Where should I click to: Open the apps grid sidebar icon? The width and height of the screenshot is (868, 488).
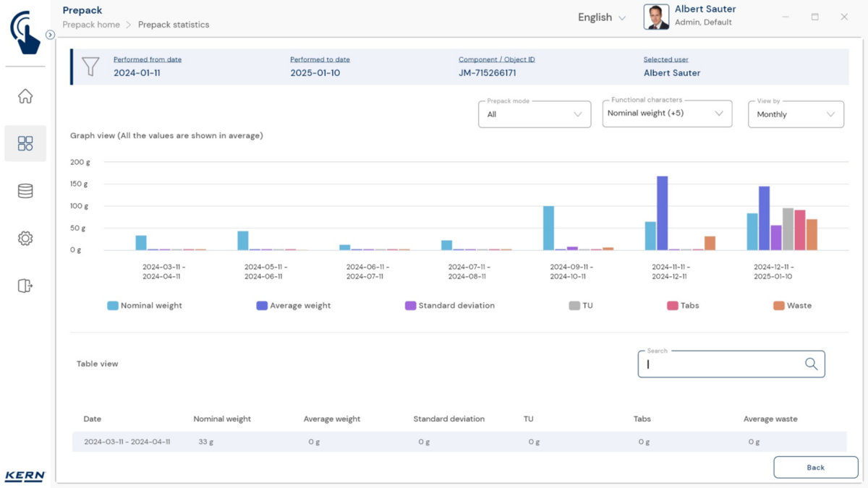coord(25,143)
